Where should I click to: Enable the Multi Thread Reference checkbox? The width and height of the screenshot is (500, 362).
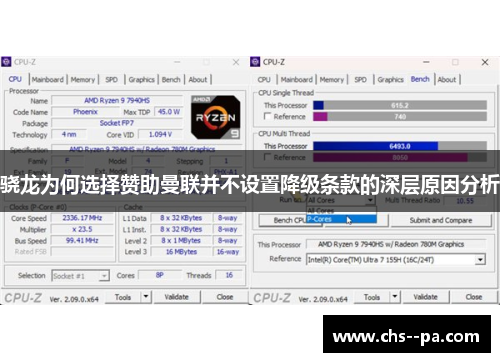tap(267, 157)
